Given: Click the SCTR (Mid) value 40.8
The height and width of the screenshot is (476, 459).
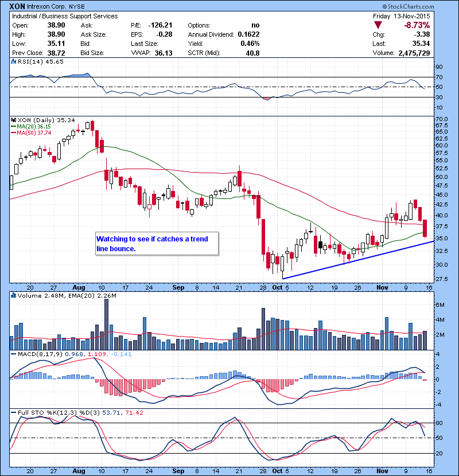Looking at the screenshot, I should click(253, 53).
